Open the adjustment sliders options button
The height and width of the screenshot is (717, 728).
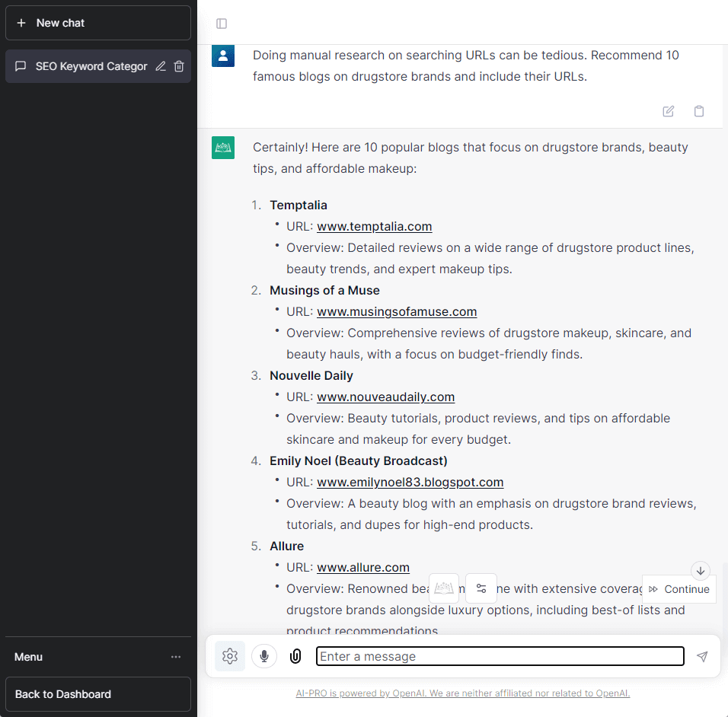pyautogui.click(x=481, y=588)
